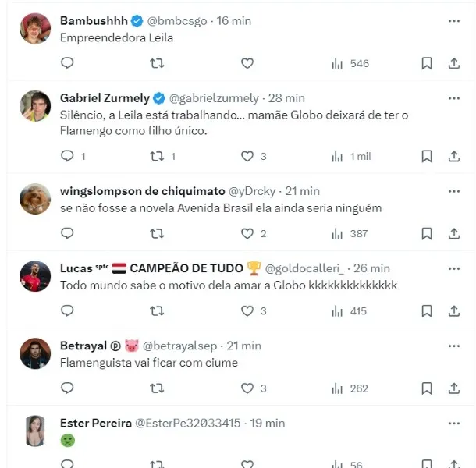Share wingslompson de chiquimato's tweet
The width and height of the screenshot is (476, 468).
point(453,233)
